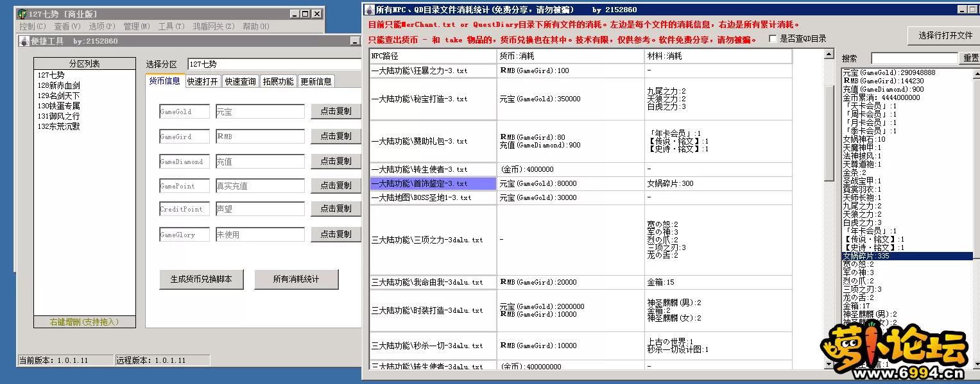Open the 帮助(H) menu
980x384 pixels.
255,26
